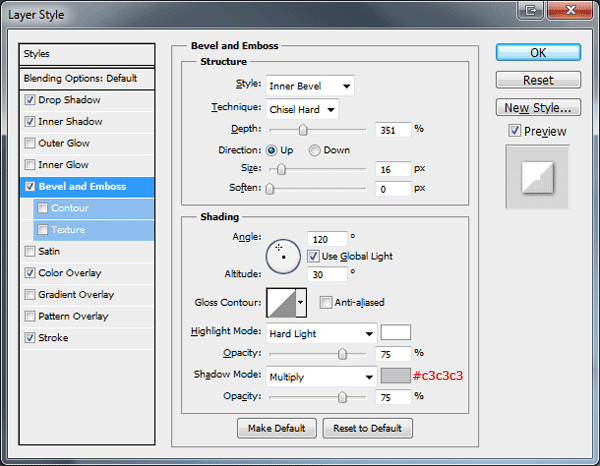Click the OK button
Viewport: 600px width, 466px height.
point(538,52)
